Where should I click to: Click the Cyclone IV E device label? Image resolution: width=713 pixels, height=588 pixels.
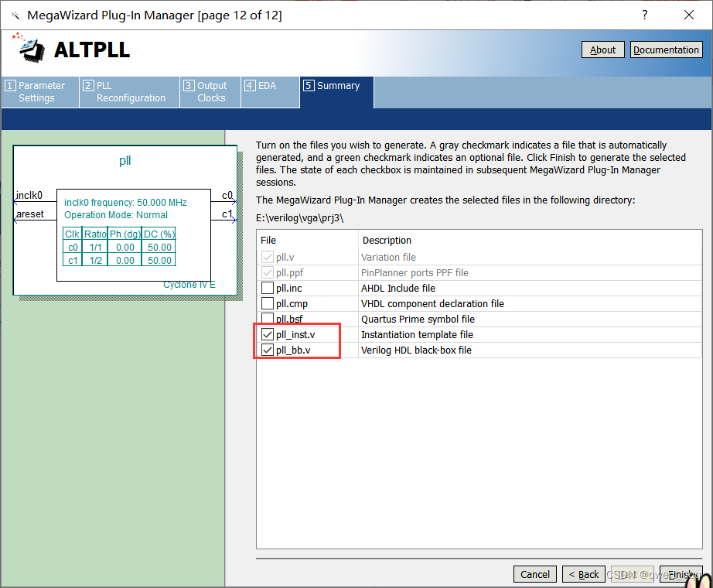[189, 285]
